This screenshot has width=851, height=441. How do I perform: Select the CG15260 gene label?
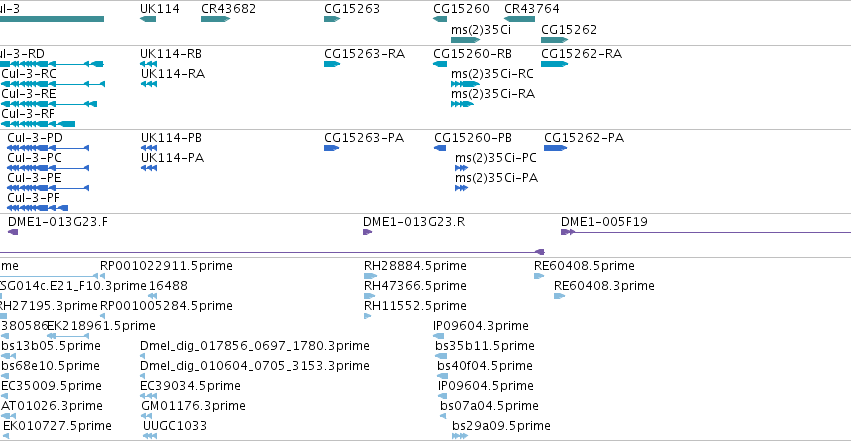pos(461,9)
